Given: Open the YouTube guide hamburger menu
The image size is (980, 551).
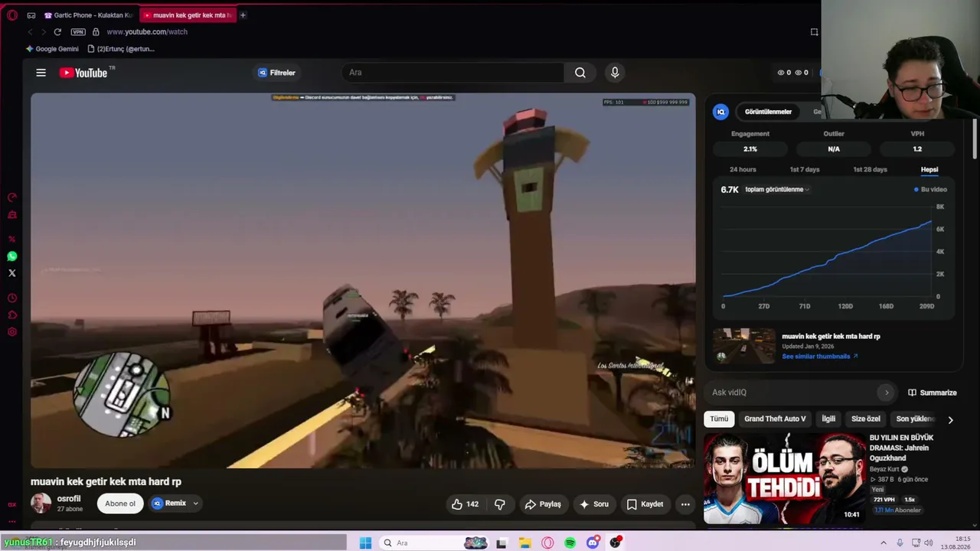Looking at the screenshot, I should pos(41,73).
